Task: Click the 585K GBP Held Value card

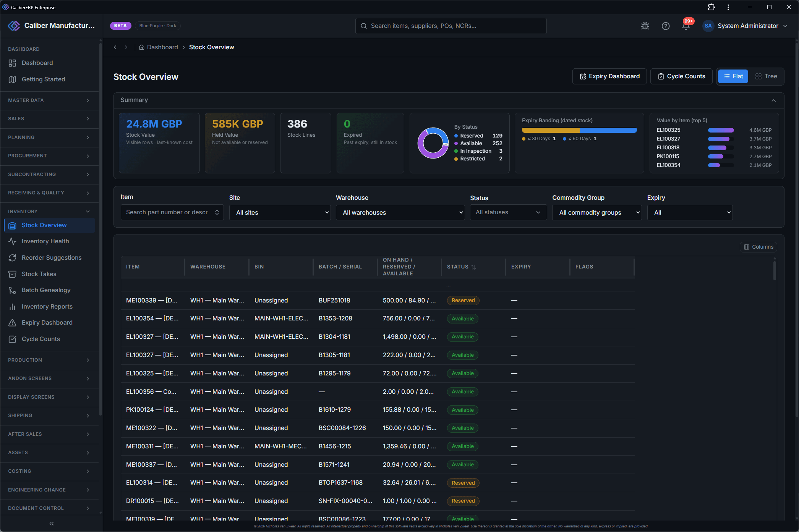Action: coord(240,143)
